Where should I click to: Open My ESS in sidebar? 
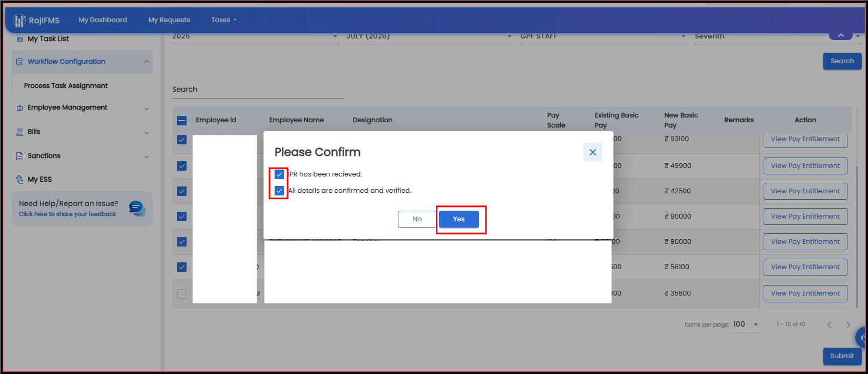pos(40,180)
